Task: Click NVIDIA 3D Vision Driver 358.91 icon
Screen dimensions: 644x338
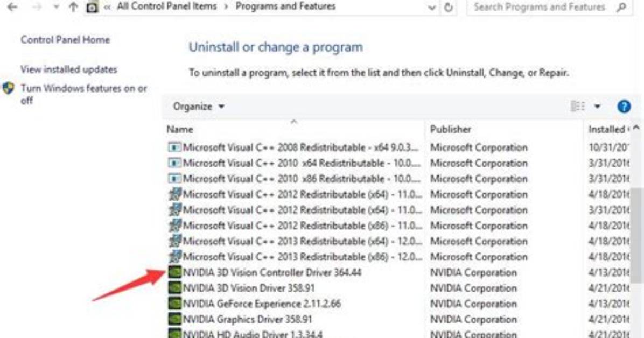Action: pyautogui.click(x=175, y=287)
